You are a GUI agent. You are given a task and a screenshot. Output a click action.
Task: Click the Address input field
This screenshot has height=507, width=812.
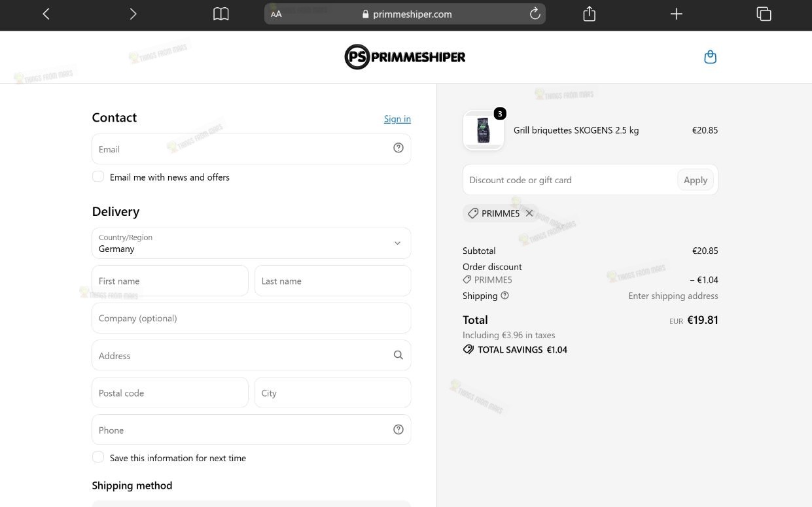click(251, 355)
